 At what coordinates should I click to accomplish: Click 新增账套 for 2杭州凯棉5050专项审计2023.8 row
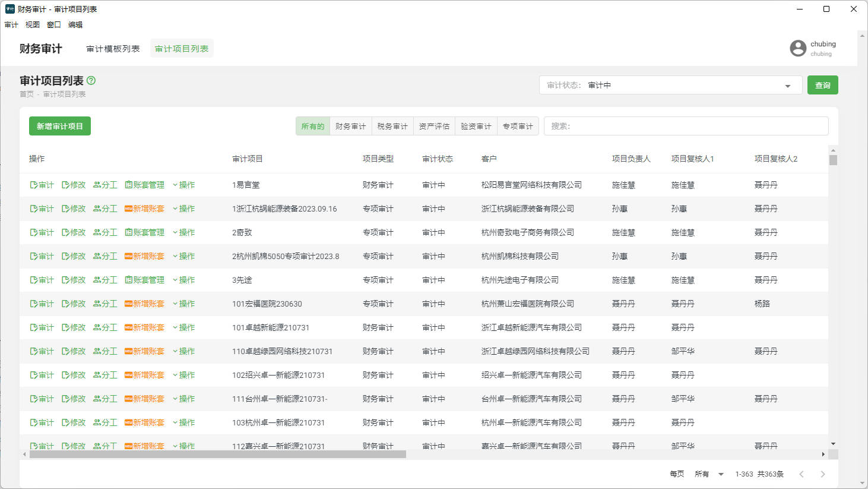coord(144,256)
